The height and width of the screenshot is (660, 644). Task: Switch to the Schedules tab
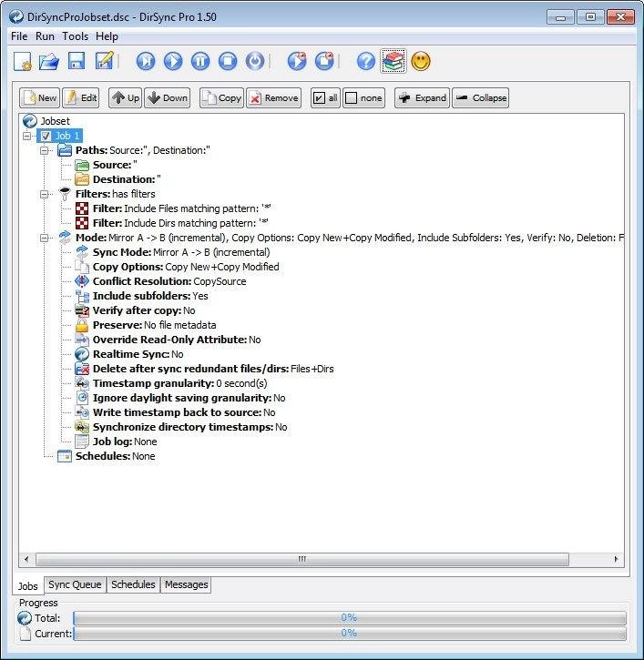click(x=133, y=584)
